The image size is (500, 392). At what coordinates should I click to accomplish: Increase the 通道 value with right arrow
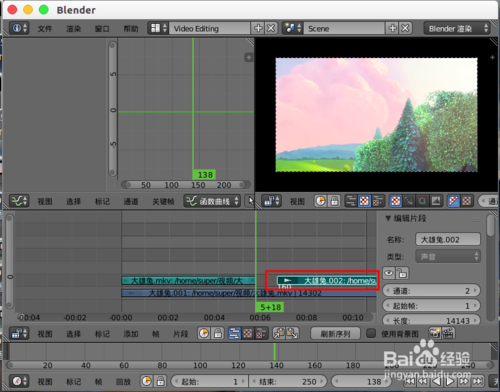tap(476, 291)
